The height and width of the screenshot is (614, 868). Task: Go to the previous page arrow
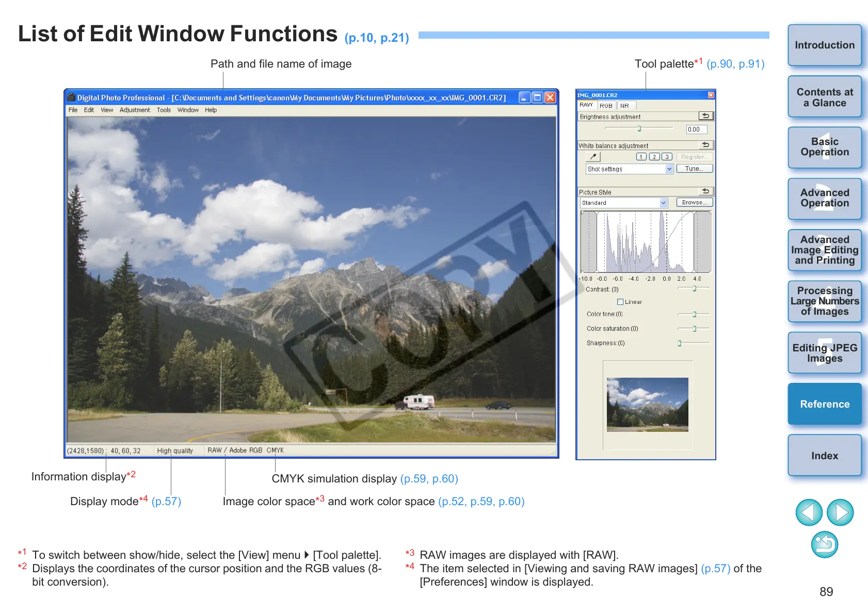[809, 512]
